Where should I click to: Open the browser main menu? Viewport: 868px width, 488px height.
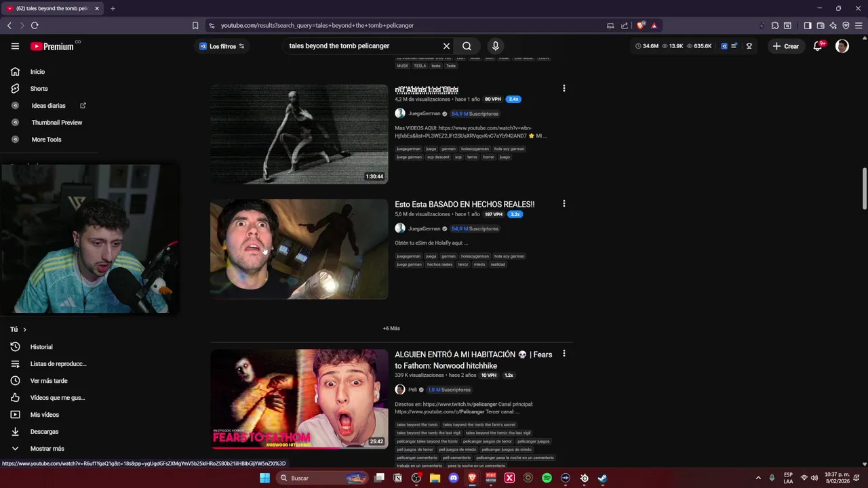coord(859,26)
